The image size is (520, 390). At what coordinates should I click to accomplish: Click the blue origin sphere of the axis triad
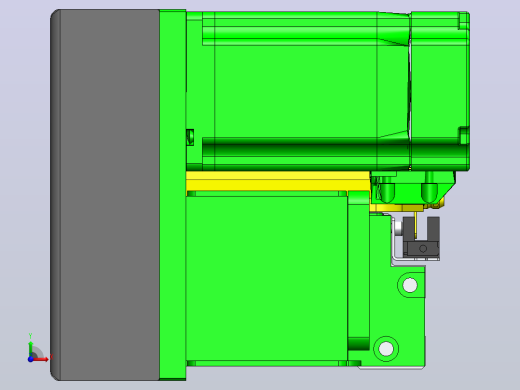pyautogui.click(x=31, y=359)
